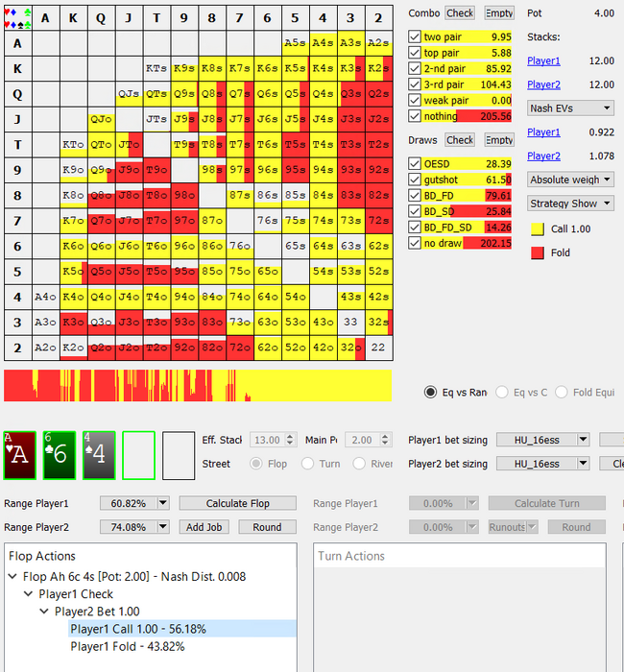Screen dimensions: 624x672
Task: Click the Ace of hearts flop card
Action: [20, 455]
